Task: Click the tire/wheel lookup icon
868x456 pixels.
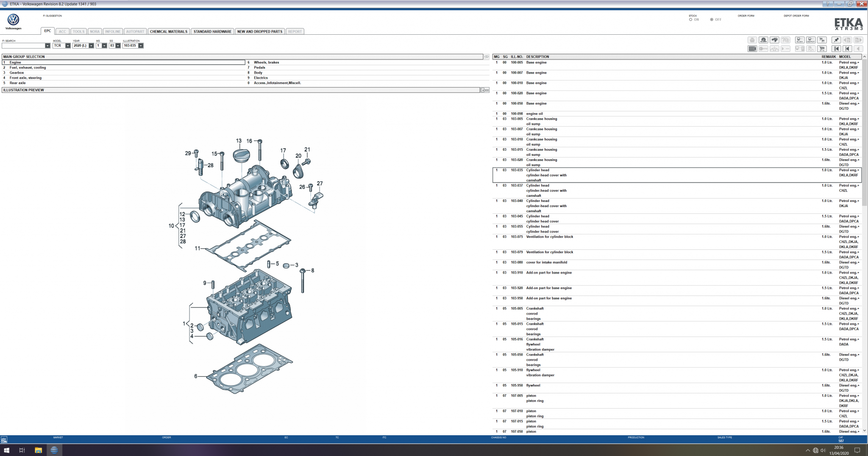Action: pyautogui.click(x=763, y=40)
